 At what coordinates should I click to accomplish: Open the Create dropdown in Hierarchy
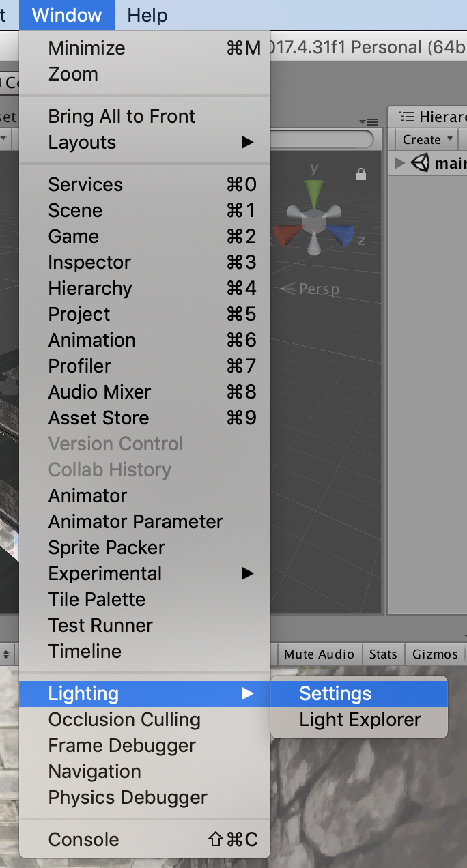(427, 140)
